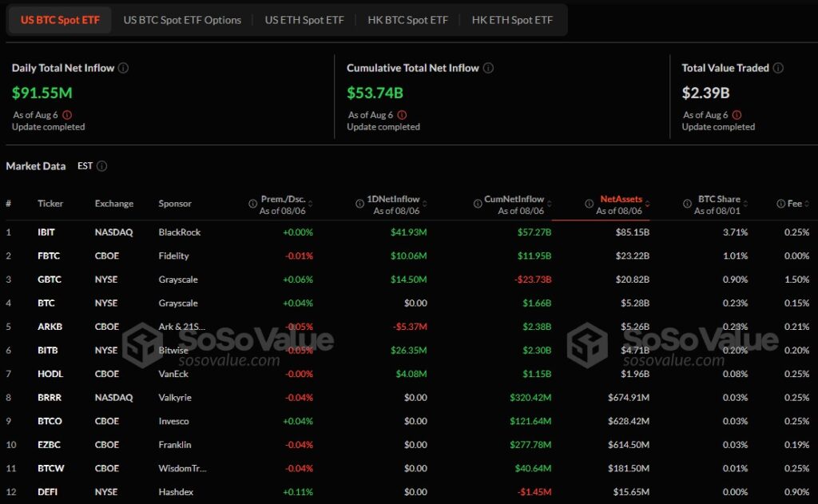Screen dimensions: 818x504
Task: Click Invesco sponsor name
Action: (173, 420)
